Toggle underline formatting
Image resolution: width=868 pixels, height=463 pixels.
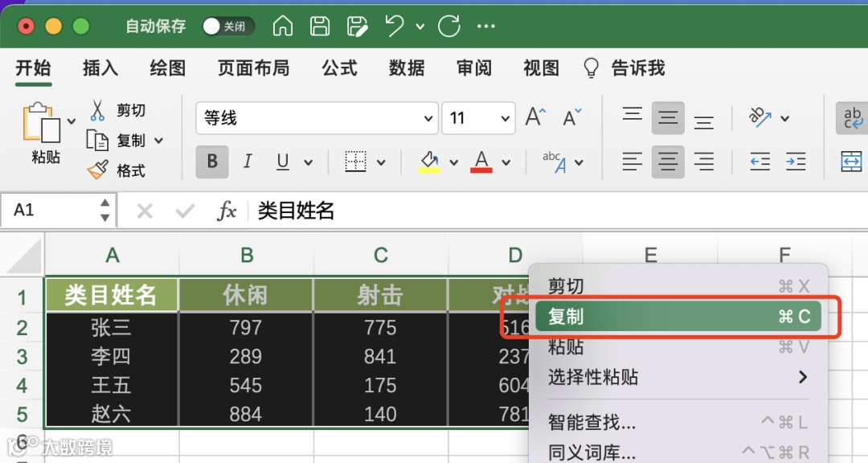click(x=283, y=162)
